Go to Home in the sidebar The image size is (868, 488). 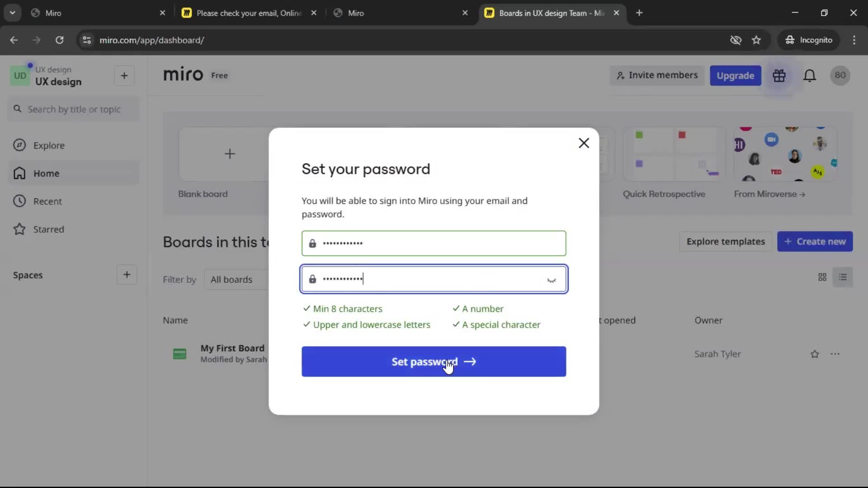click(73, 174)
